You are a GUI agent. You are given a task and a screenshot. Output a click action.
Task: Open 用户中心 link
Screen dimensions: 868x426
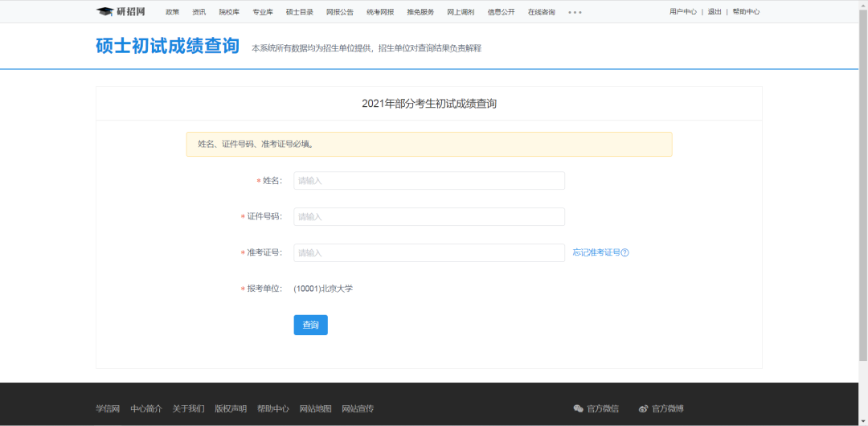pyautogui.click(x=683, y=12)
